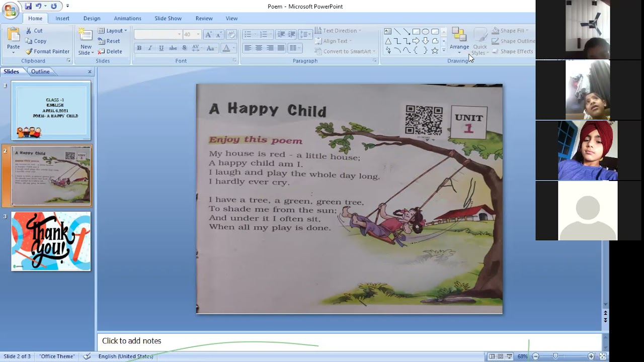Close the Slides/Outline pane
Image resolution: width=644 pixels, height=362 pixels.
[90, 72]
